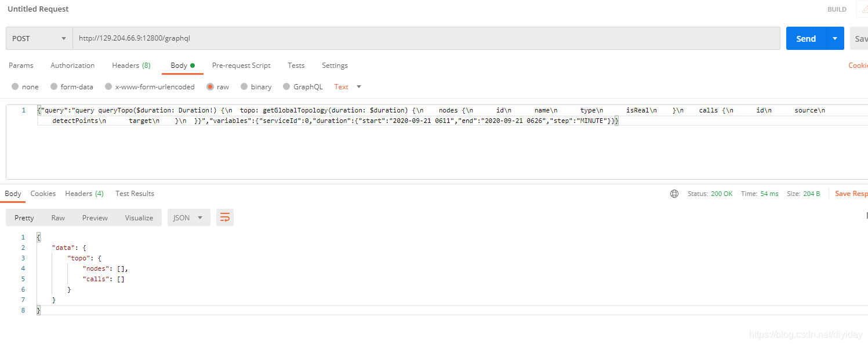This screenshot has width=868, height=345.
Task: Switch to Raw response view
Action: click(x=58, y=217)
